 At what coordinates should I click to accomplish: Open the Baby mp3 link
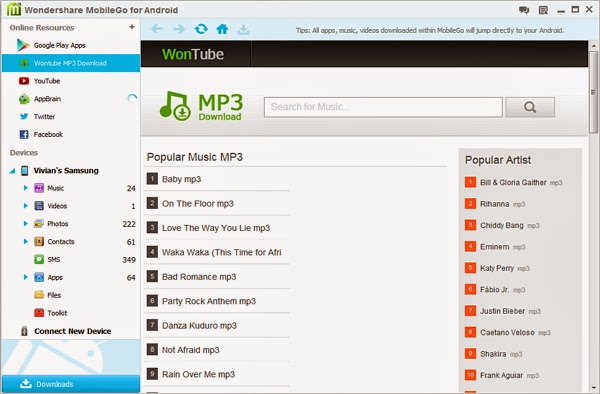point(181,179)
